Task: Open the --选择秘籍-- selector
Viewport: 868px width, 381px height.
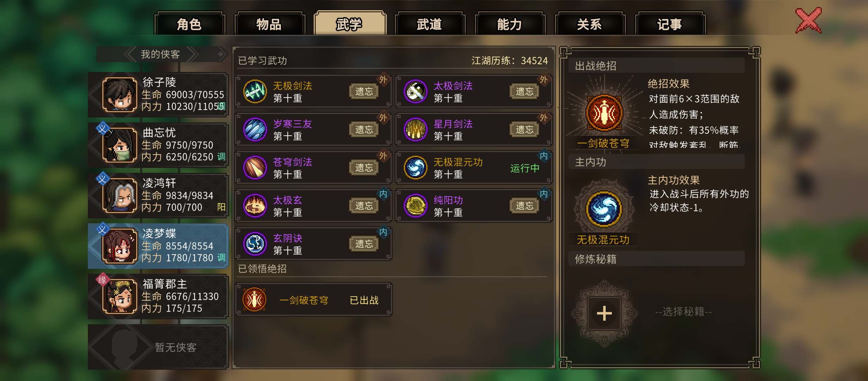Action: 683,312
